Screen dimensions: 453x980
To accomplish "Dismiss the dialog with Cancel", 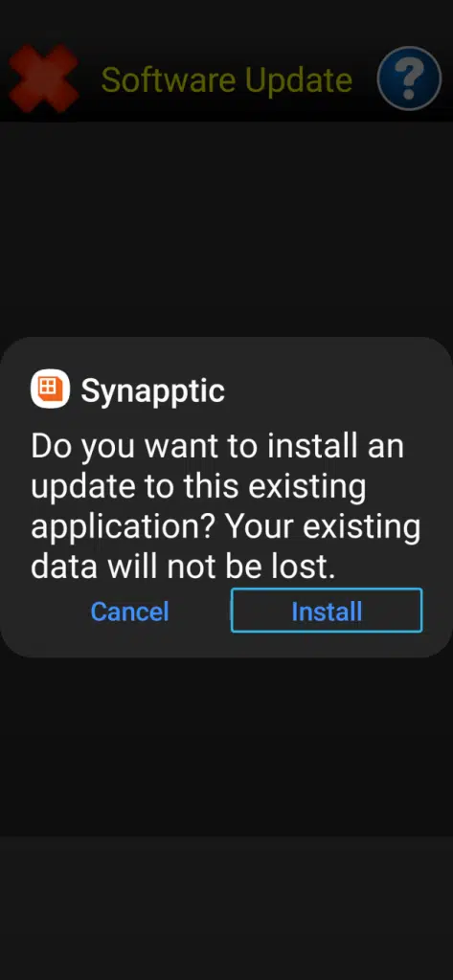I will (129, 612).
